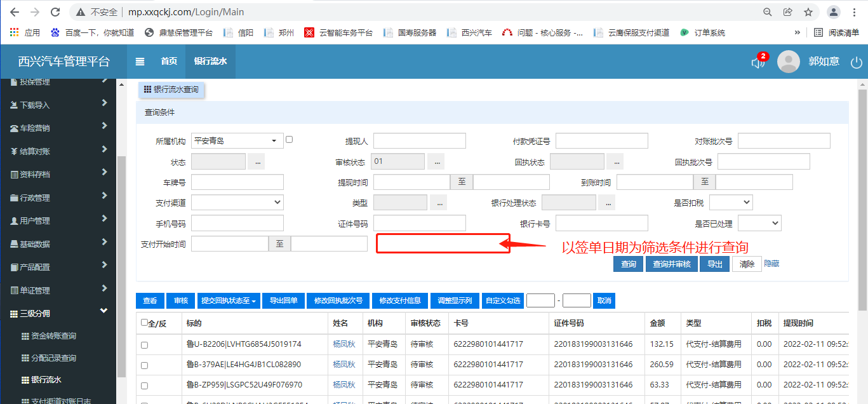Open browser profile avatar icon

pos(834,12)
